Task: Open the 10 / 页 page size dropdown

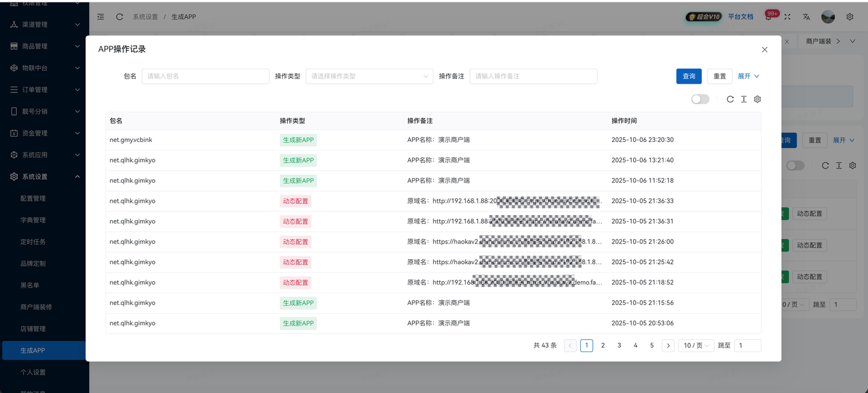Action: [x=696, y=346]
